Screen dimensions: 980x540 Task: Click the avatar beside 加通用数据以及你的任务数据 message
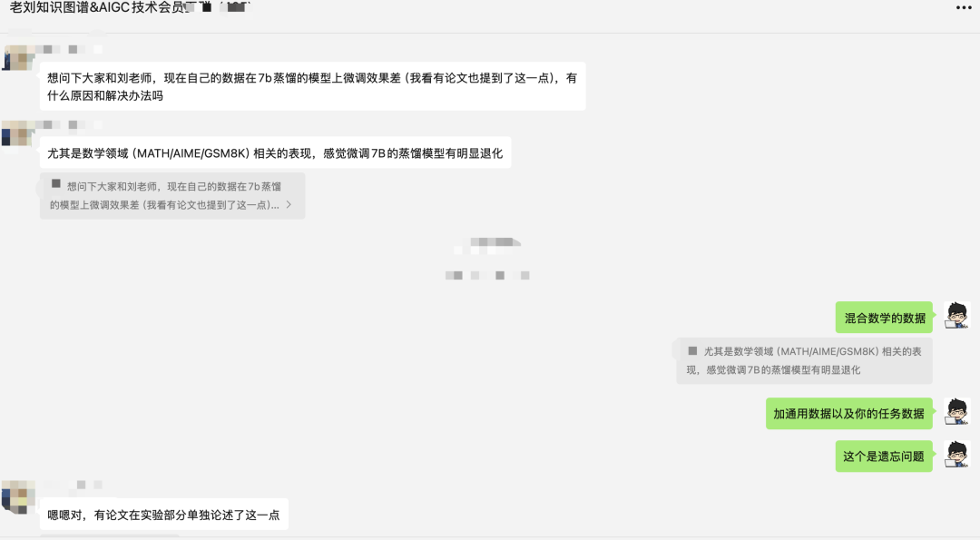957,412
